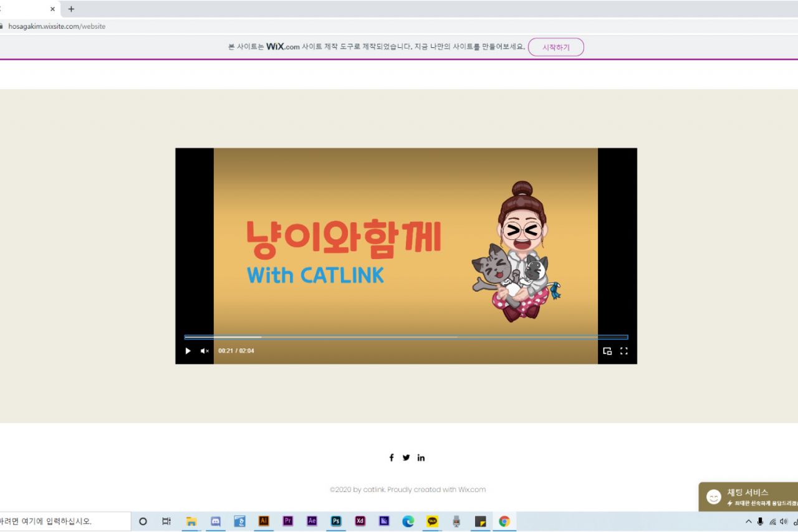Open Google Chrome from the taskbar

click(504, 521)
